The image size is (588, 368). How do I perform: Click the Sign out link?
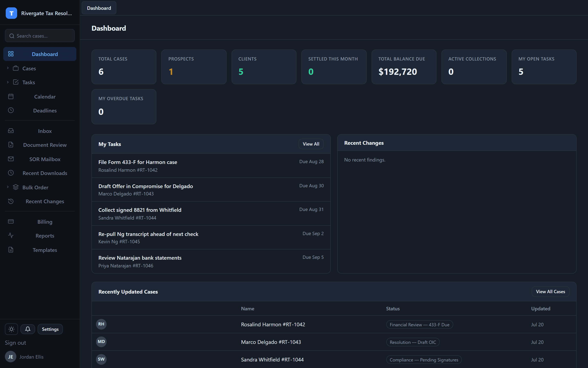point(15,343)
